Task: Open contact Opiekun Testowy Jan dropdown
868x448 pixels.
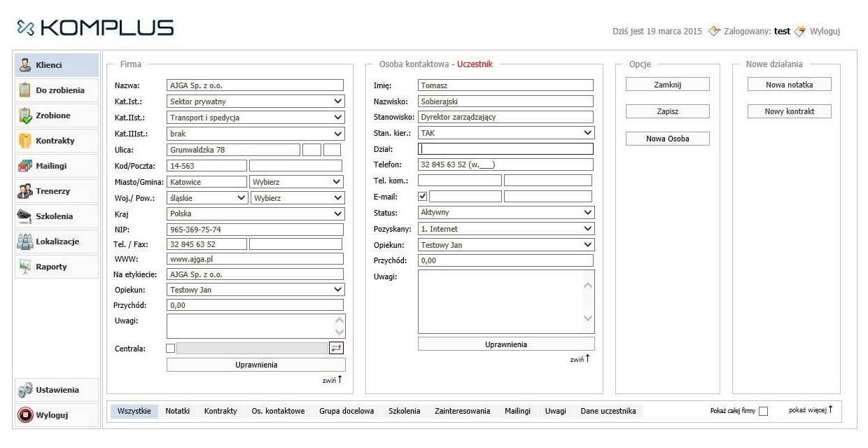Action: (x=505, y=245)
